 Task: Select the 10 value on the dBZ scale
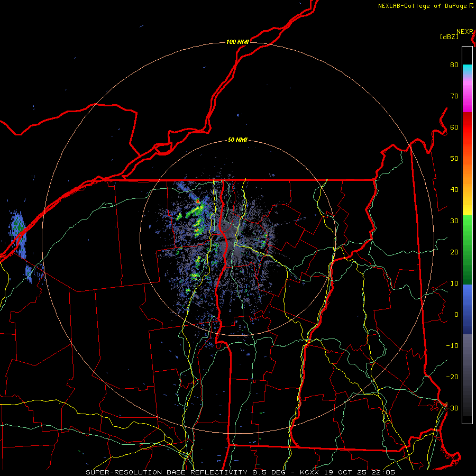pos(454,283)
